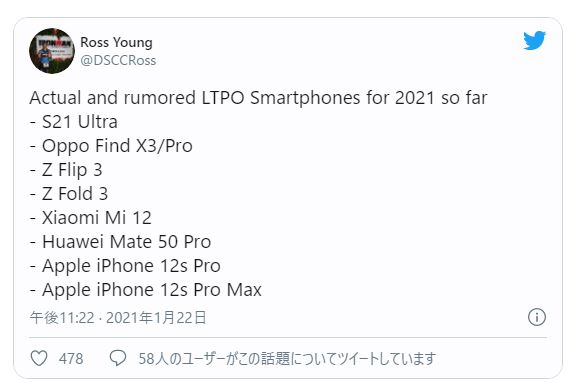The height and width of the screenshot is (392, 588).
Task: View the 478 likes count
Action: click(x=71, y=359)
